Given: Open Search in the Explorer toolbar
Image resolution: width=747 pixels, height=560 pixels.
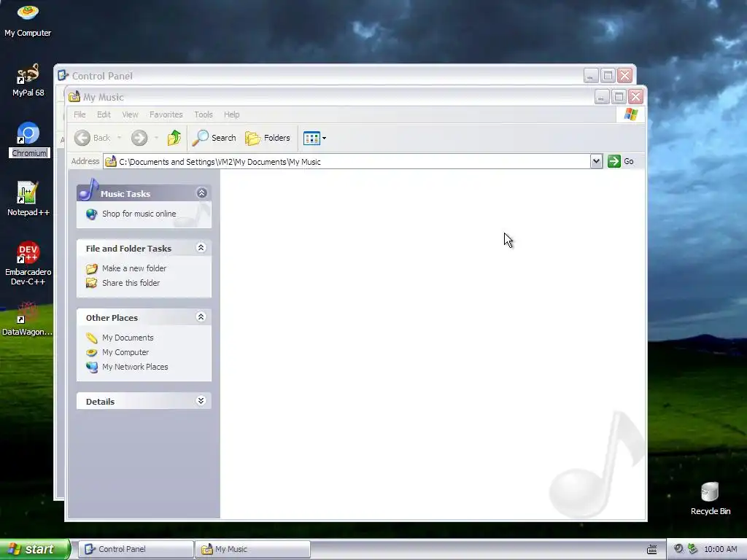Looking at the screenshot, I should click(214, 138).
